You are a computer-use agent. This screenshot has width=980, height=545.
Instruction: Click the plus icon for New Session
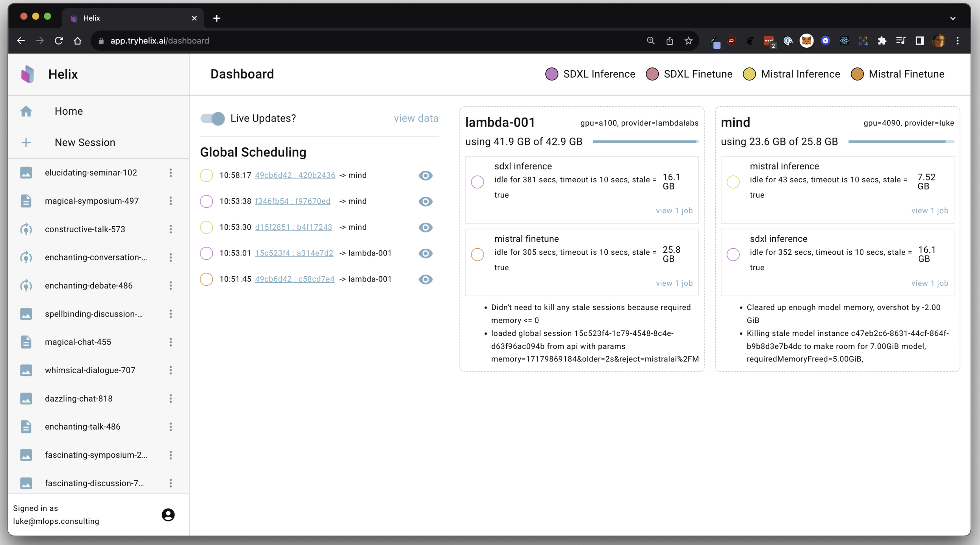[26, 142]
